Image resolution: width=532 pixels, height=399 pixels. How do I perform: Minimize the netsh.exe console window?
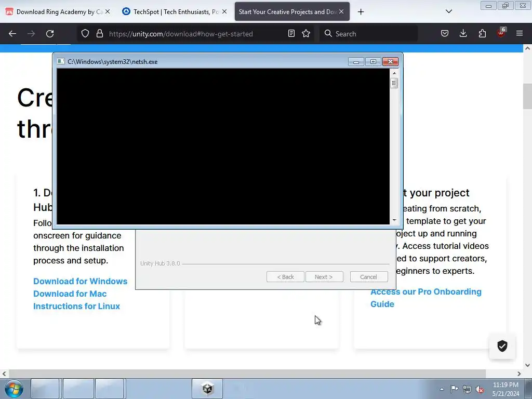click(x=356, y=61)
